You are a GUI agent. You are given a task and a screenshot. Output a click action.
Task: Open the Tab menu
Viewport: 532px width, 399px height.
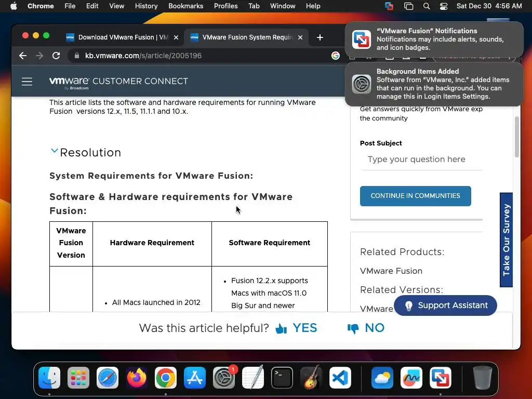click(x=254, y=6)
